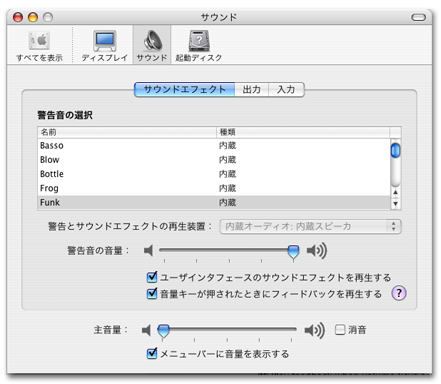Switch to the サウンドエフェクト tab
The width and height of the screenshot is (441, 384).
(x=185, y=89)
